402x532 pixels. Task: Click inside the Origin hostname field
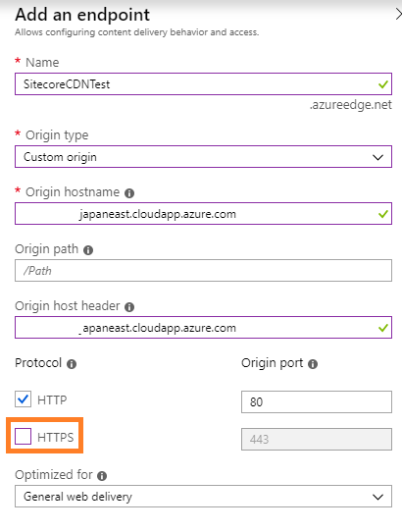[203, 214]
